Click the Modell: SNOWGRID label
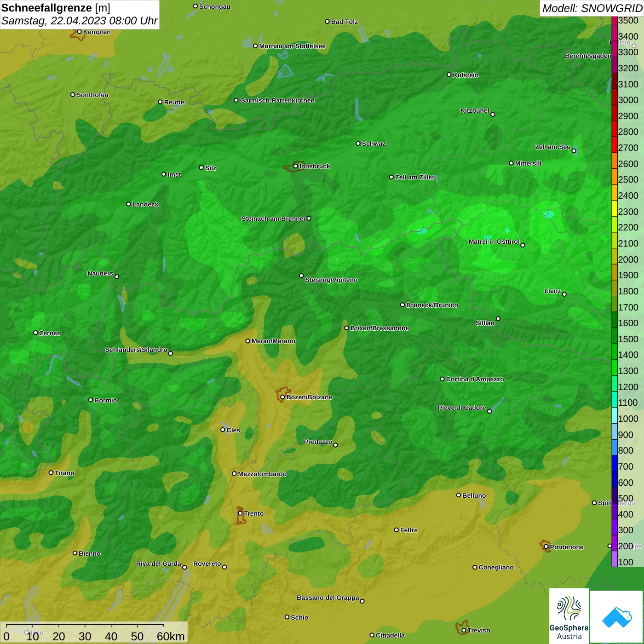The height and width of the screenshot is (644, 644). 592,8
